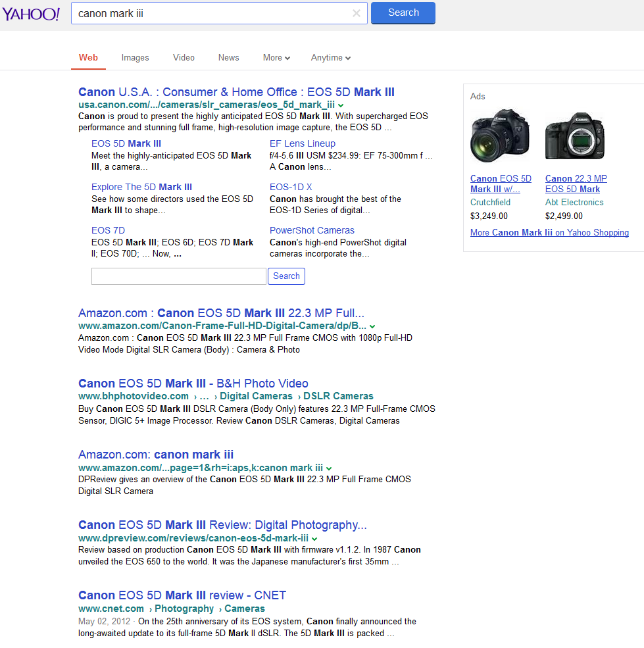Click into the main search query field
The width and height of the screenshot is (644, 648).
211,13
